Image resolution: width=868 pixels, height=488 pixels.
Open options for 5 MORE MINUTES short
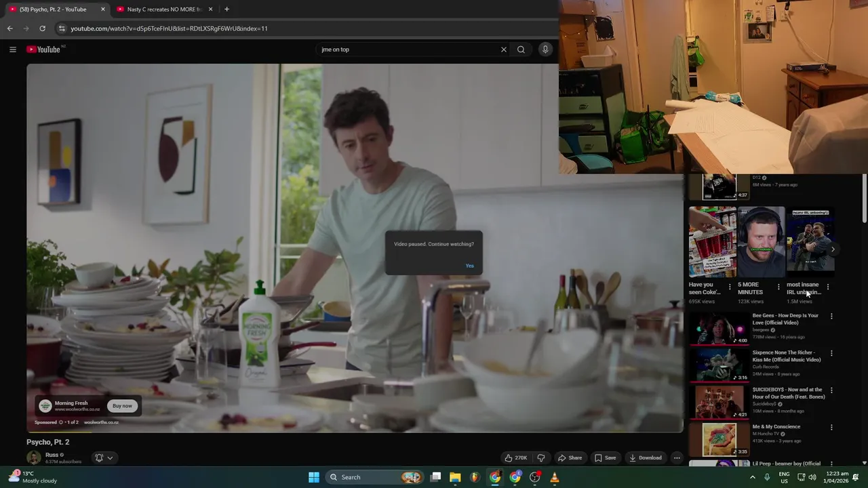point(778,287)
